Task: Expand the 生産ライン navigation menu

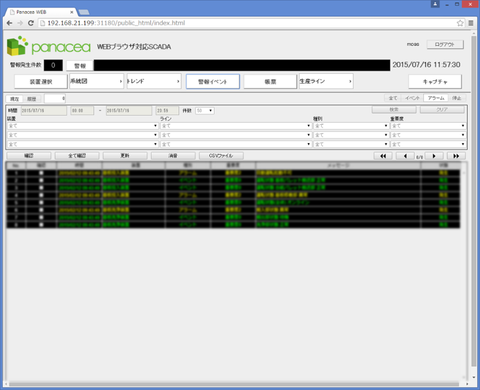Action: click(326, 81)
